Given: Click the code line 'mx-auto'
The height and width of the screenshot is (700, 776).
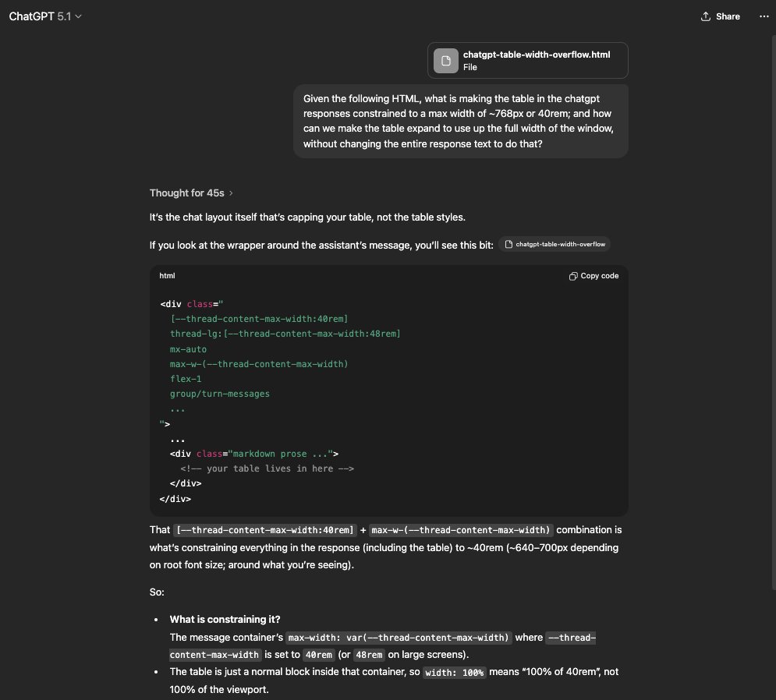Looking at the screenshot, I should [x=188, y=349].
